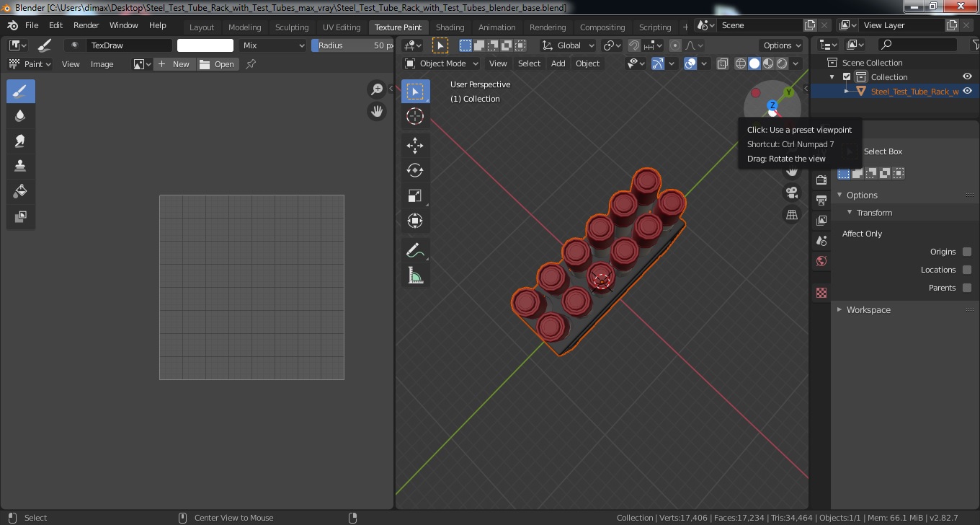
Task: Activate the Move tool in viewport
Action: 415,145
